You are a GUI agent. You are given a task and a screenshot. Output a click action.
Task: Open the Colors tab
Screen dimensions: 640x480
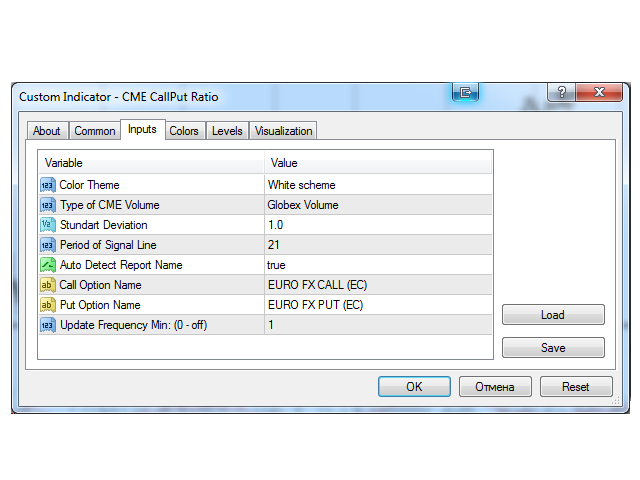click(184, 131)
